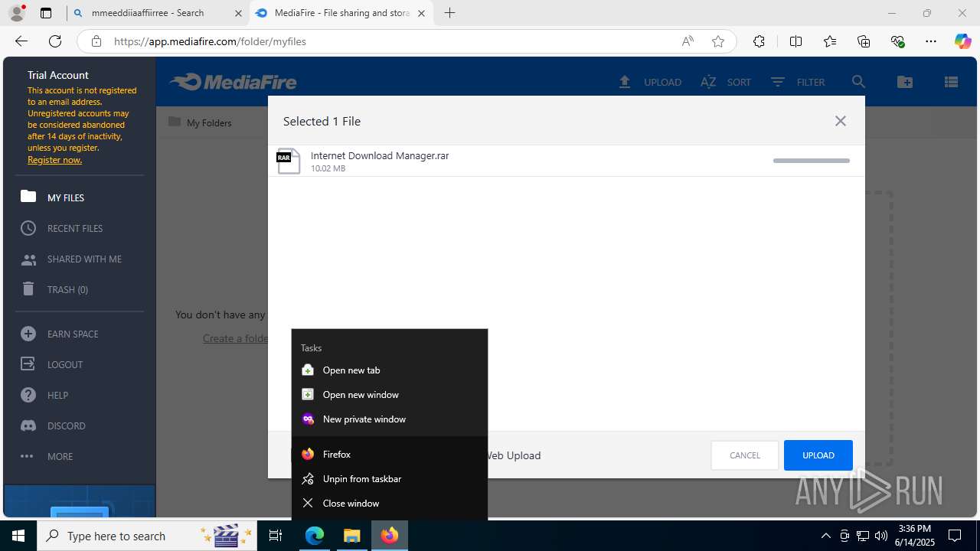
Task: Open Task View on taskbar
Action: tap(276, 536)
